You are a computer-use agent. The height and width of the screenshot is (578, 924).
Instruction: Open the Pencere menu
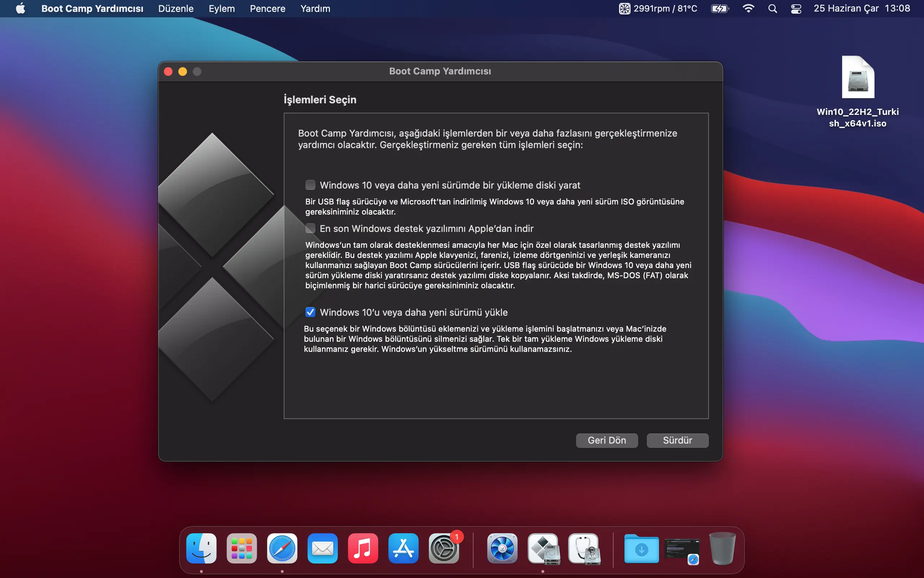268,8
